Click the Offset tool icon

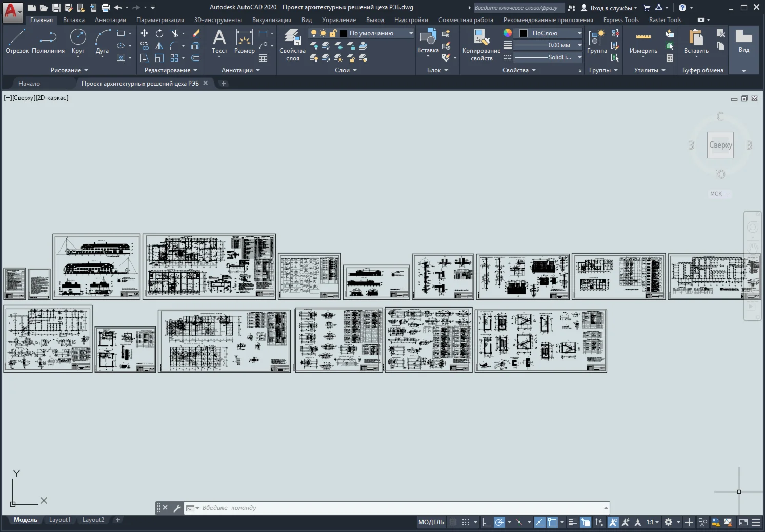click(x=195, y=58)
